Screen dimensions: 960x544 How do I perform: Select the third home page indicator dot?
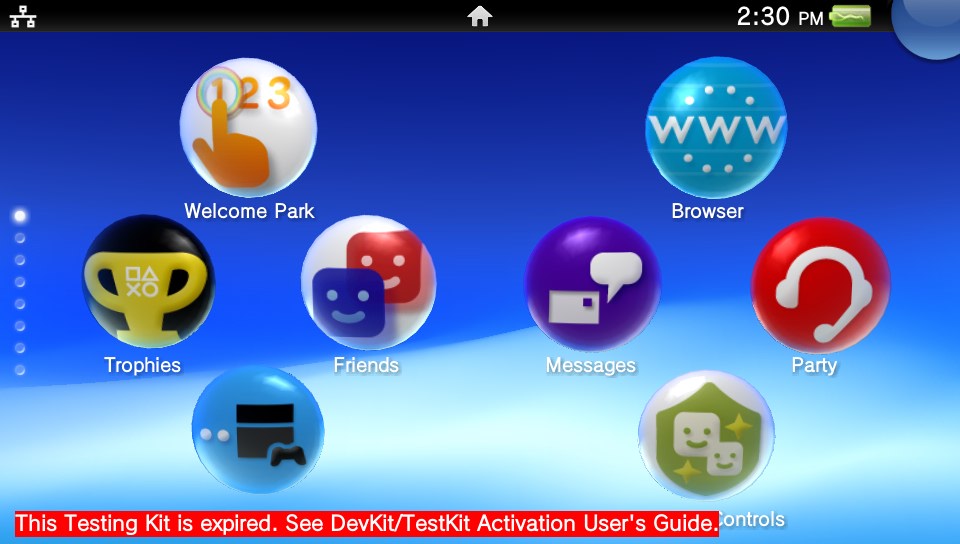20,259
